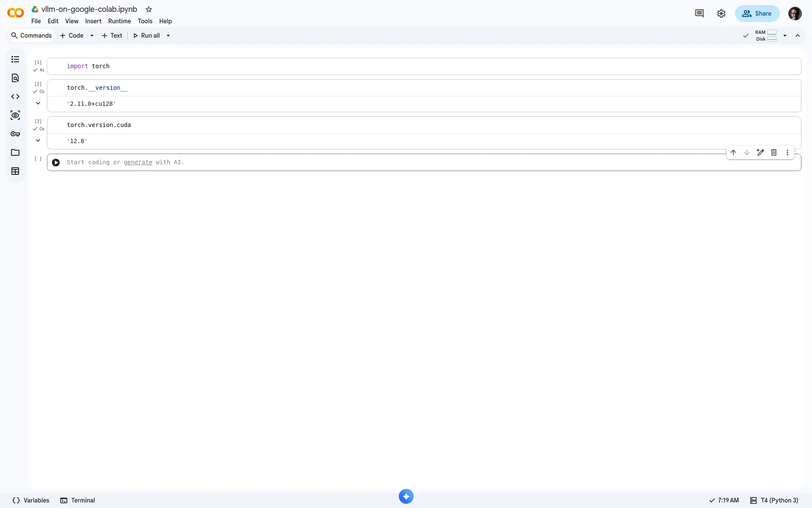Click the generate with AI link

[138, 163]
